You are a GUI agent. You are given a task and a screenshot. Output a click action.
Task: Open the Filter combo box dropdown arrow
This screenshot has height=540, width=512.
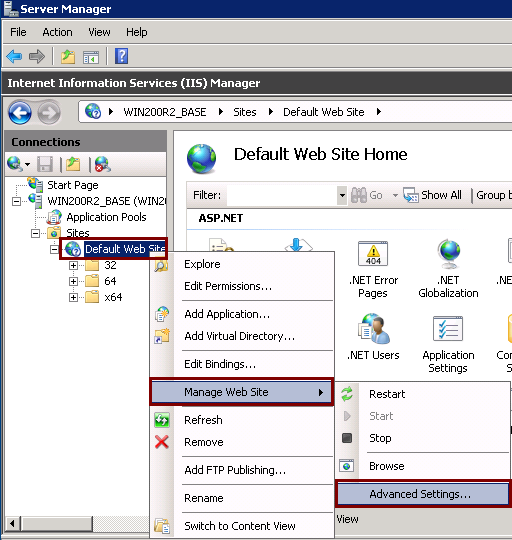(x=342, y=195)
